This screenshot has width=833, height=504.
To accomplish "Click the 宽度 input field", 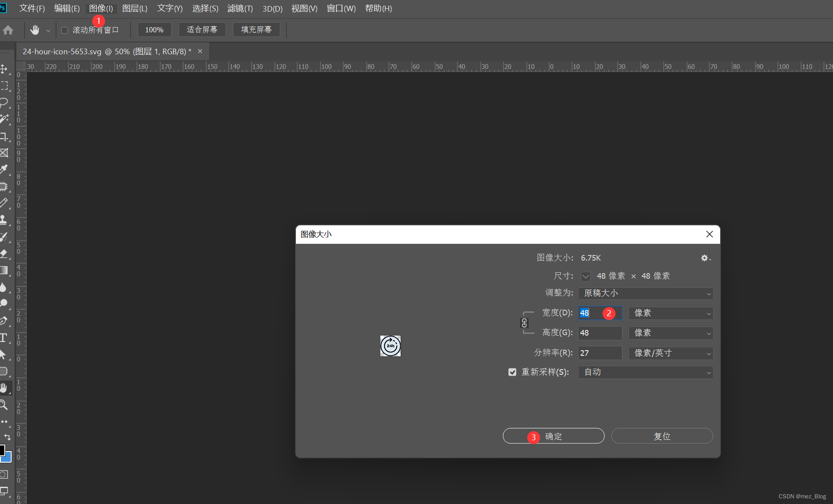I will pos(596,312).
